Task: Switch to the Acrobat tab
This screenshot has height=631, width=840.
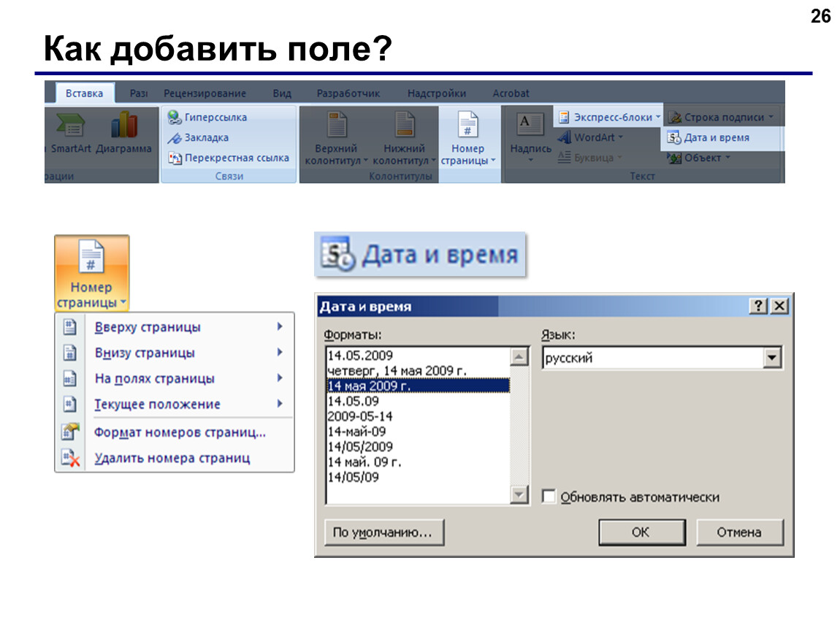Action: tap(511, 93)
